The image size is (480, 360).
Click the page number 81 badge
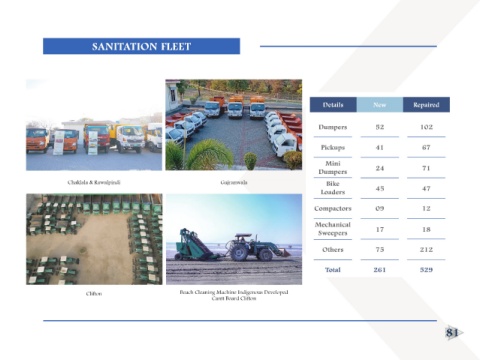click(453, 333)
